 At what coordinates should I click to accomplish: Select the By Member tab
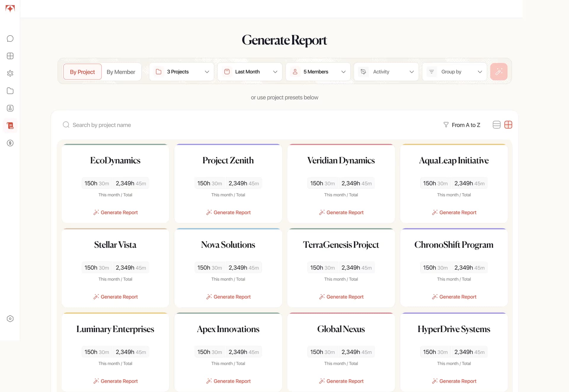tap(121, 72)
